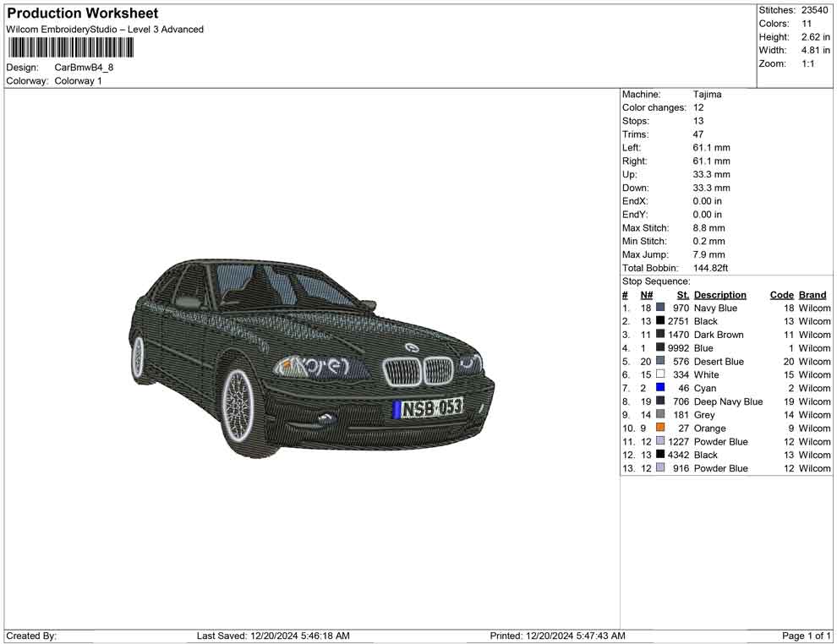Click the Navy Blue thread swatch in stop 1

click(x=659, y=308)
